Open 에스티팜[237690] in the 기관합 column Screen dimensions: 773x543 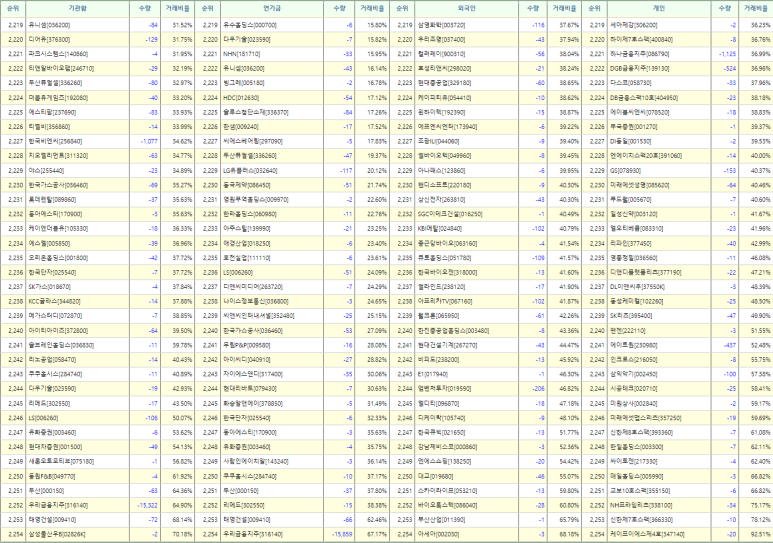click(52, 112)
